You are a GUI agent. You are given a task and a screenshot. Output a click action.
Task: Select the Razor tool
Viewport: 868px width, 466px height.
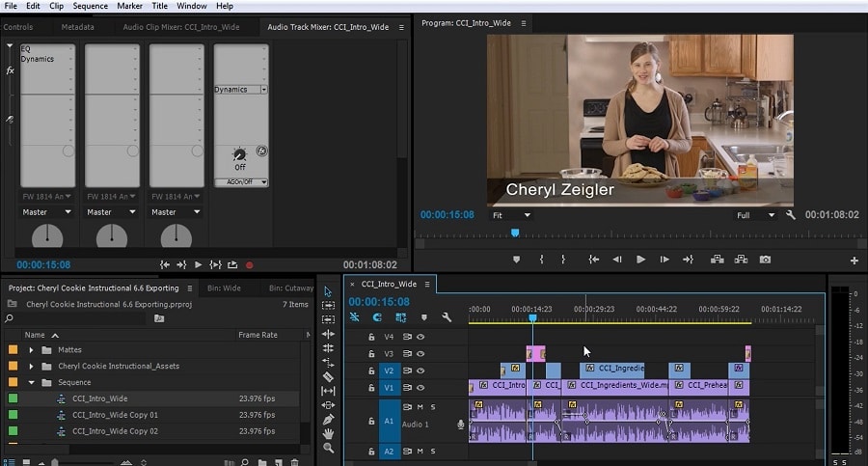pos(328,377)
